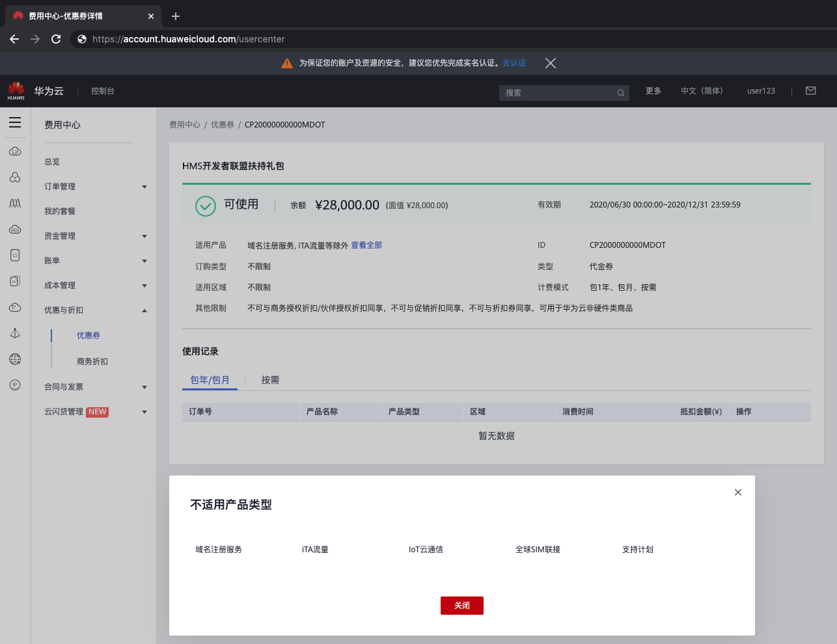Open the hamburger menu in the sidebar

click(15, 122)
